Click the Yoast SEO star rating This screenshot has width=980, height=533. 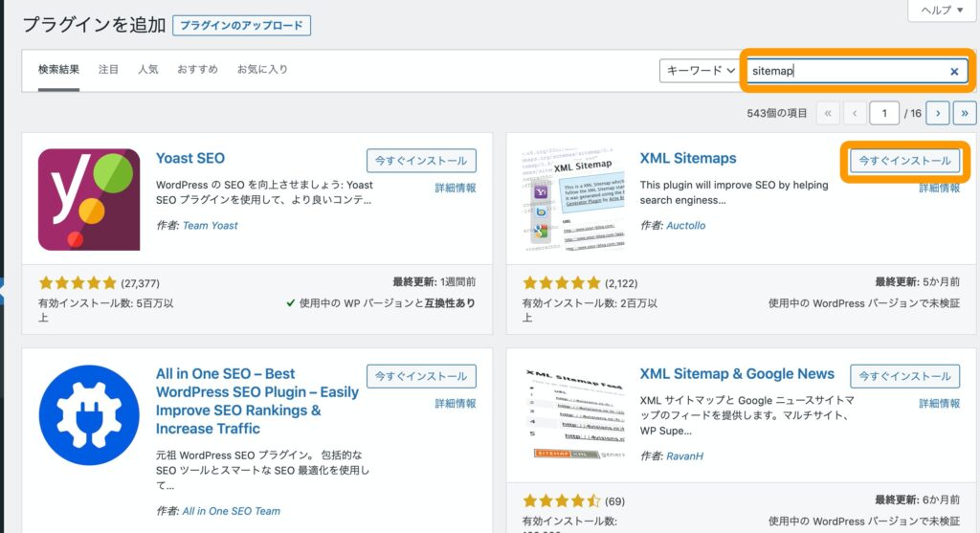coord(78,283)
